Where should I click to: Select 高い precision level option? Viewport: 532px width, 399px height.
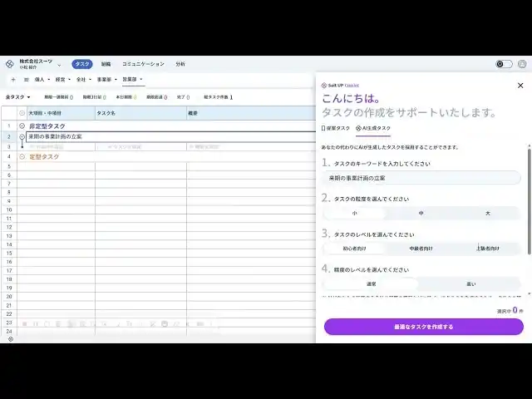click(x=471, y=283)
